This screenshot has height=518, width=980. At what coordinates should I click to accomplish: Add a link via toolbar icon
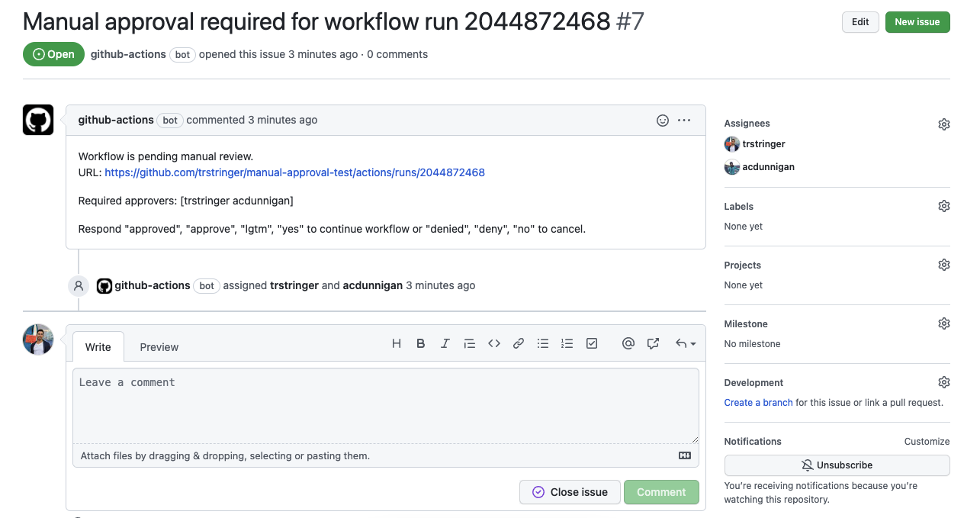(x=519, y=344)
